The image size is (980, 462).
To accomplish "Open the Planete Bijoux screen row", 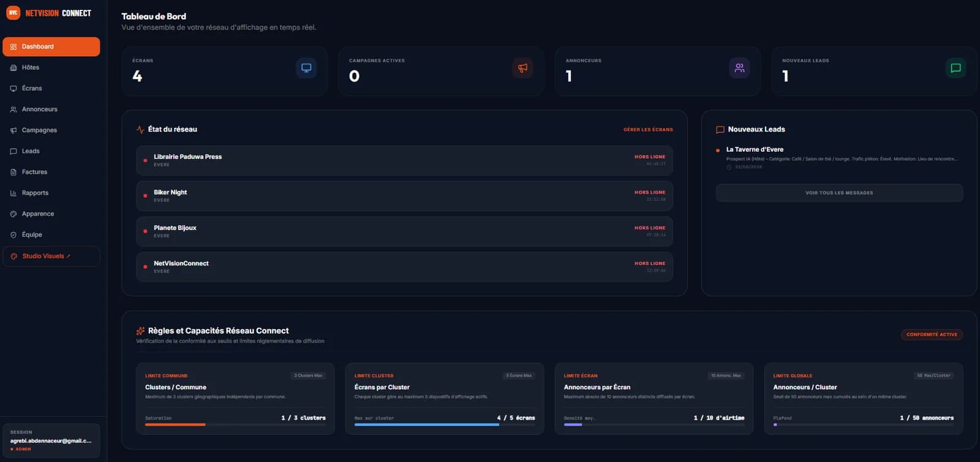I will coord(404,231).
